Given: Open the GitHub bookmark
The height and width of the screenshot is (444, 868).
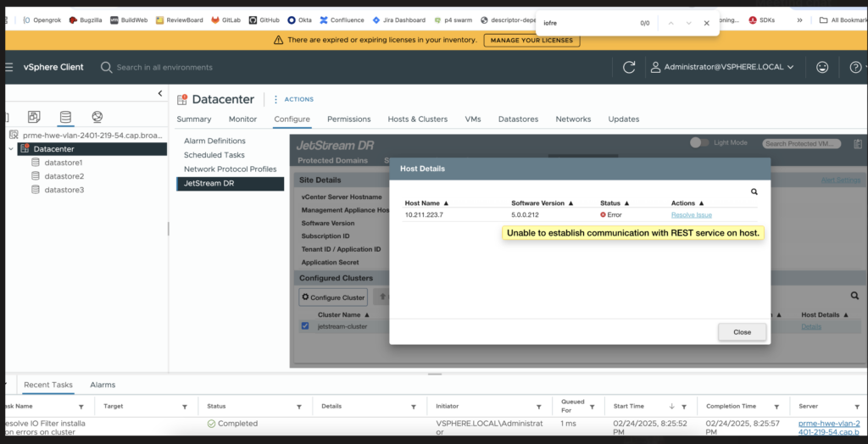Looking at the screenshot, I should pyautogui.click(x=264, y=20).
